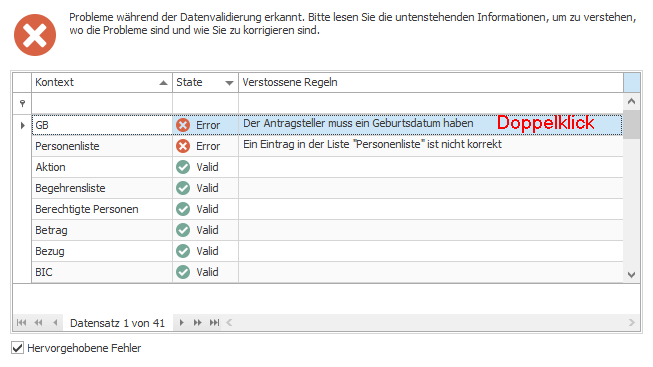The height and width of the screenshot is (367, 653).
Task: Sort by Kontext column header
Action: click(x=102, y=82)
